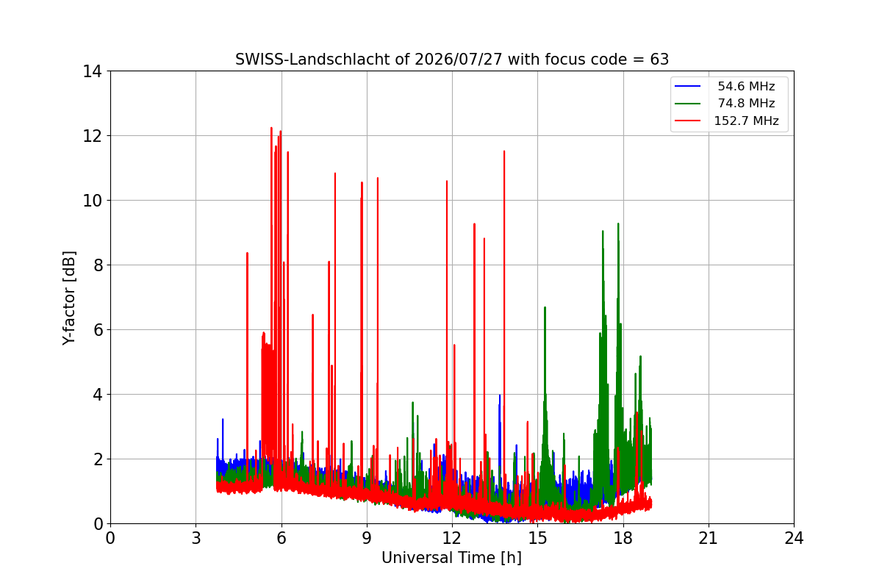The width and height of the screenshot is (882, 588).
Task: Select the 54.6 MHz legend label
Action: click(x=746, y=87)
